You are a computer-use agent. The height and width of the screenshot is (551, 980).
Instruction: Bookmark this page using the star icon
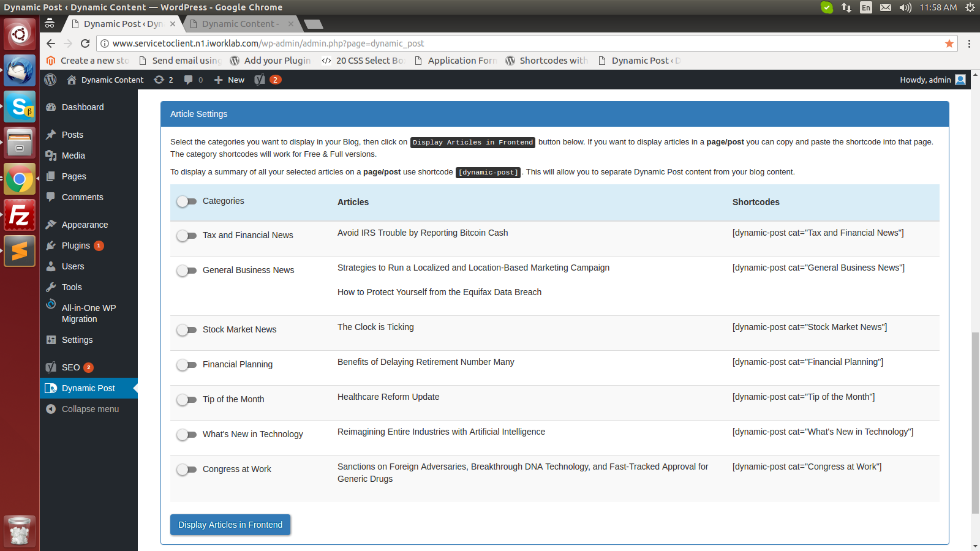coord(949,43)
